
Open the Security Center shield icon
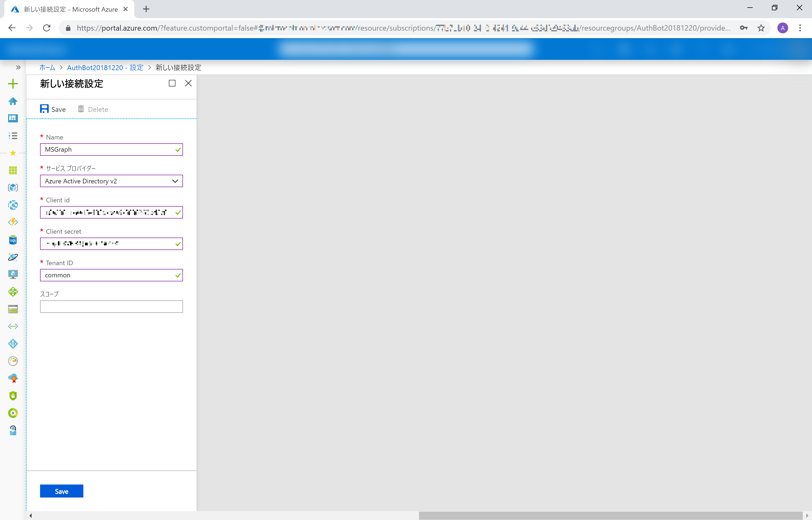click(13, 396)
